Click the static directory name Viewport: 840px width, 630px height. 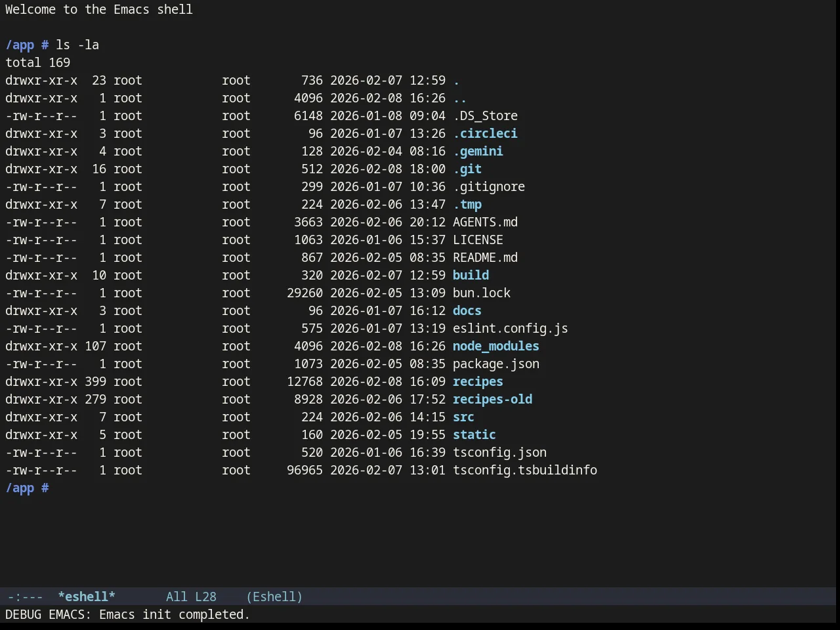tap(474, 434)
